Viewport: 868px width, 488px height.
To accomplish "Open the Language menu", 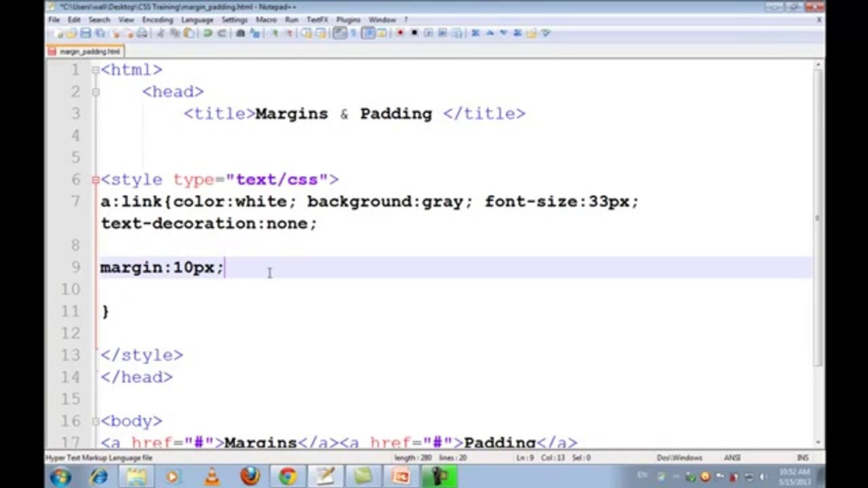I will tap(197, 20).
